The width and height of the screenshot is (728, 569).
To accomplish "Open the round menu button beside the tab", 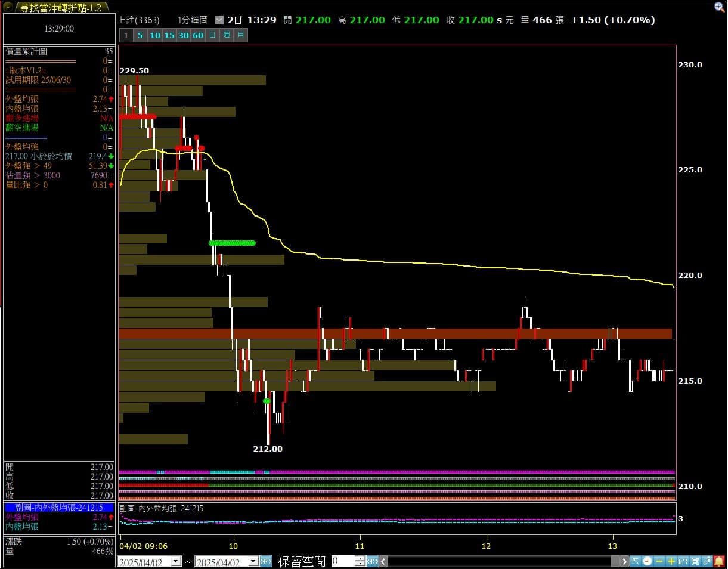I will 8,7.
